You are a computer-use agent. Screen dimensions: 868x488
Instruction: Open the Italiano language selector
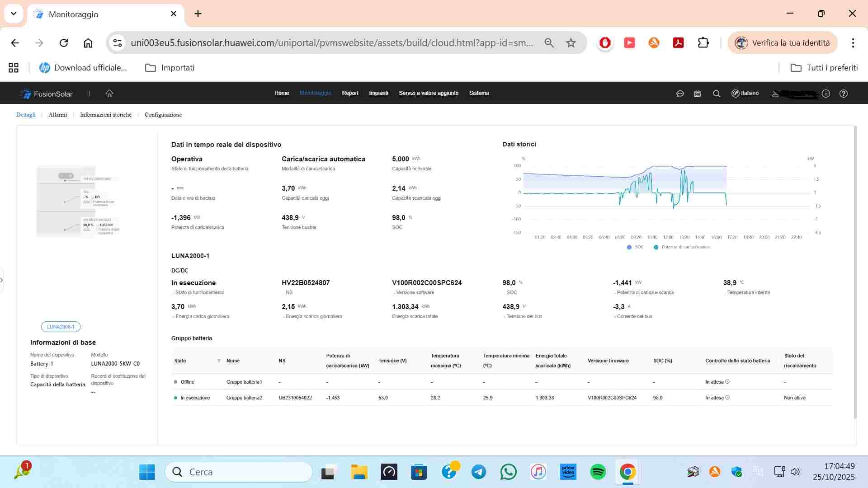(745, 94)
